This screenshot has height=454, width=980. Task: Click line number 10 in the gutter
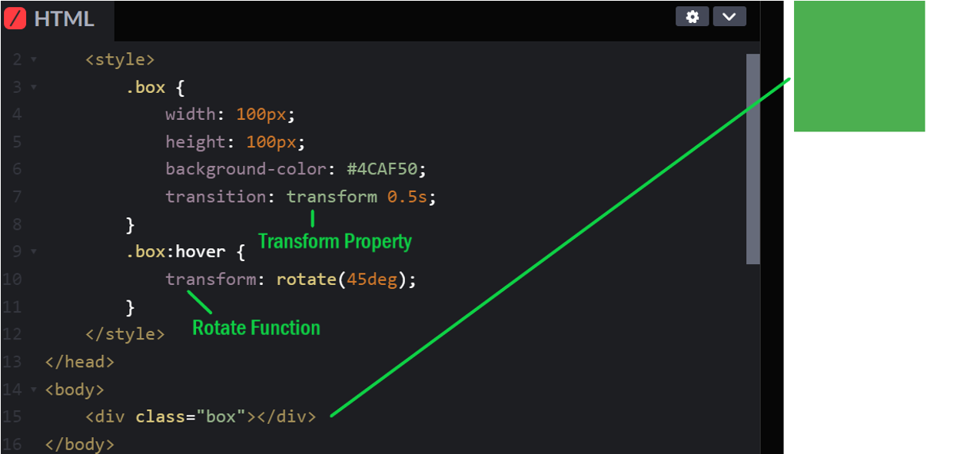pyautogui.click(x=12, y=280)
